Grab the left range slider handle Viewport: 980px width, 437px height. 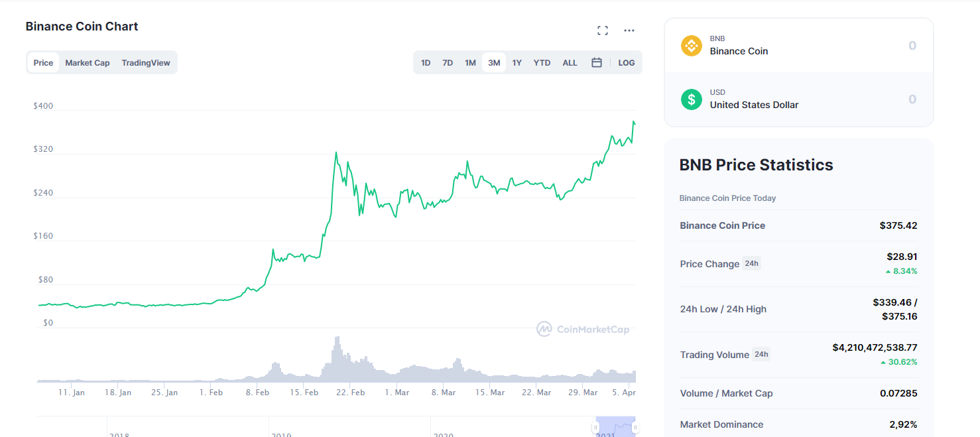tap(595, 428)
